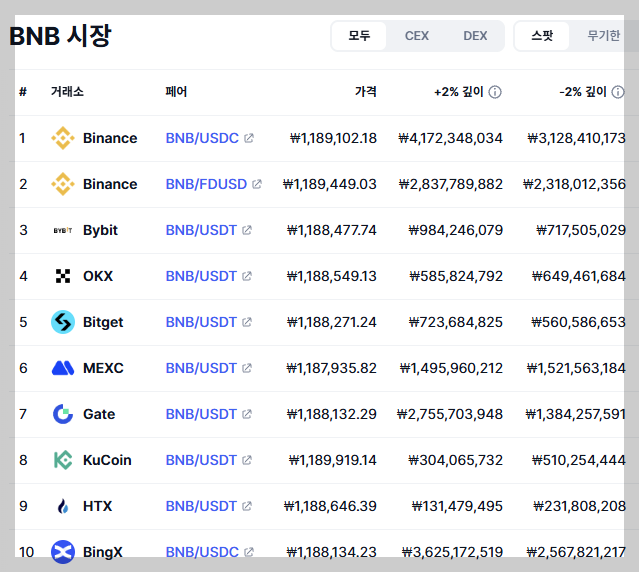The height and width of the screenshot is (572, 639).
Task: Open Binance BNB/FDUSD pair link
Action: click(x=206, y=184)
